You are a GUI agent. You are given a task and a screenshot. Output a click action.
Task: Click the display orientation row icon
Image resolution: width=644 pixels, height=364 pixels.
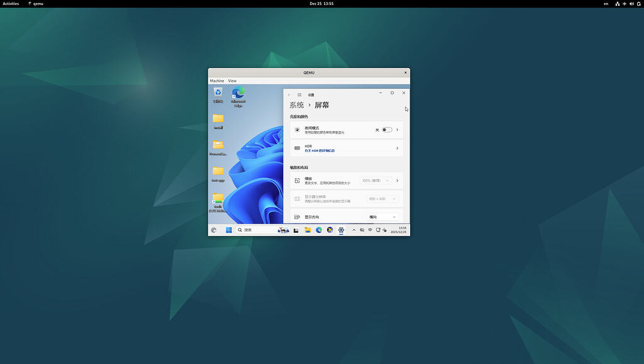click(297, 217)
